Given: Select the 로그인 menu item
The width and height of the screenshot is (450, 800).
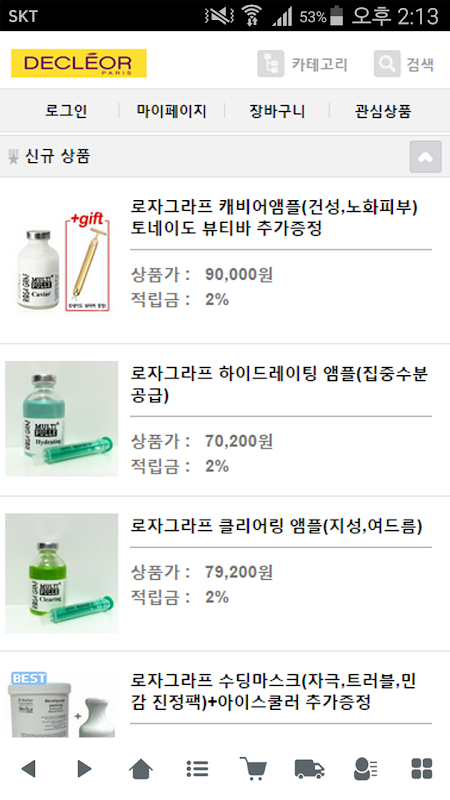Looking at the screenshot, I should click(66, 111).
